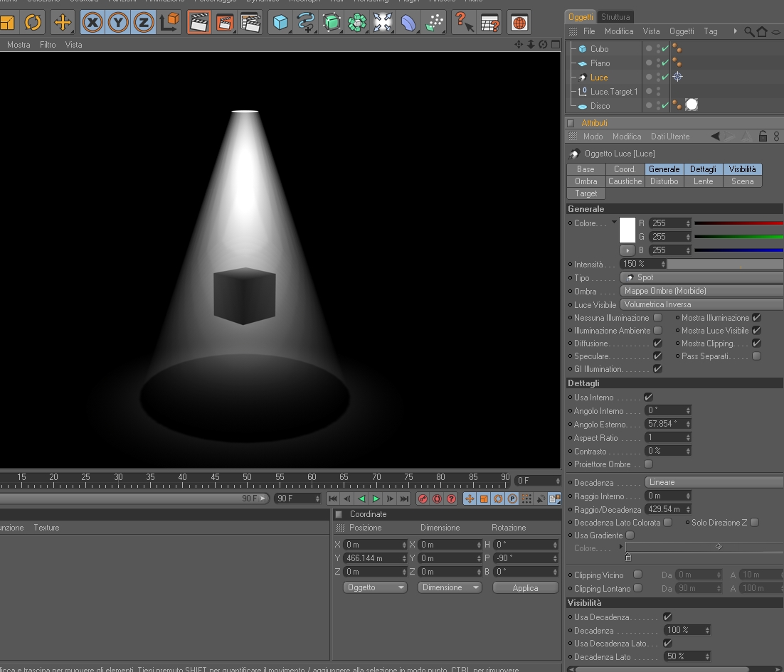Click the rotate tool icon in toolbar
This screenshot has height=672, width=784.
pos(33,23)
